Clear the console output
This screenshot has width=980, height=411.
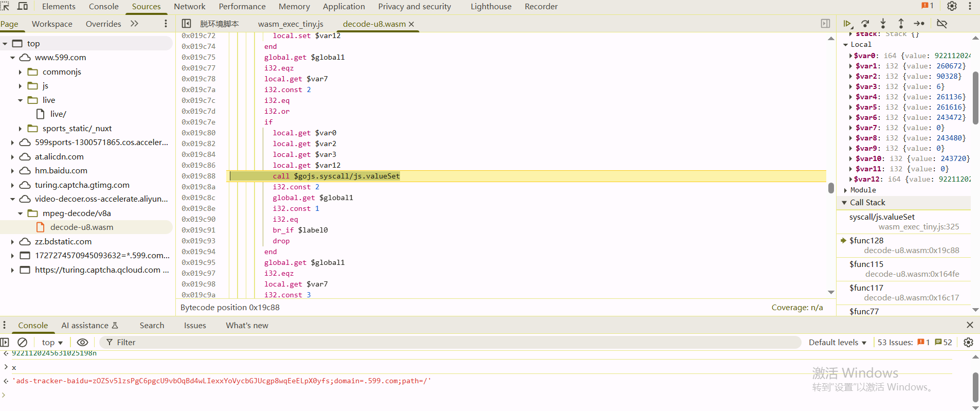(x=22, y=342)
